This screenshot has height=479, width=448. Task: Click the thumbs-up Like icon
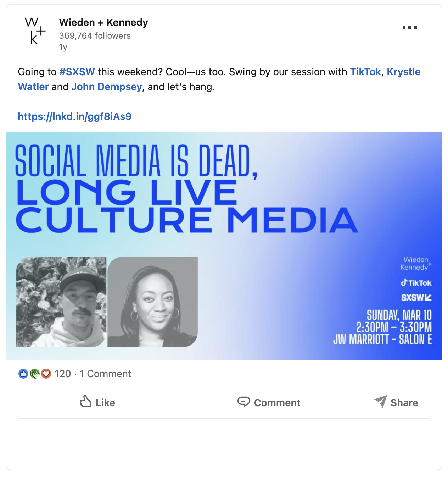pos(85,402)
